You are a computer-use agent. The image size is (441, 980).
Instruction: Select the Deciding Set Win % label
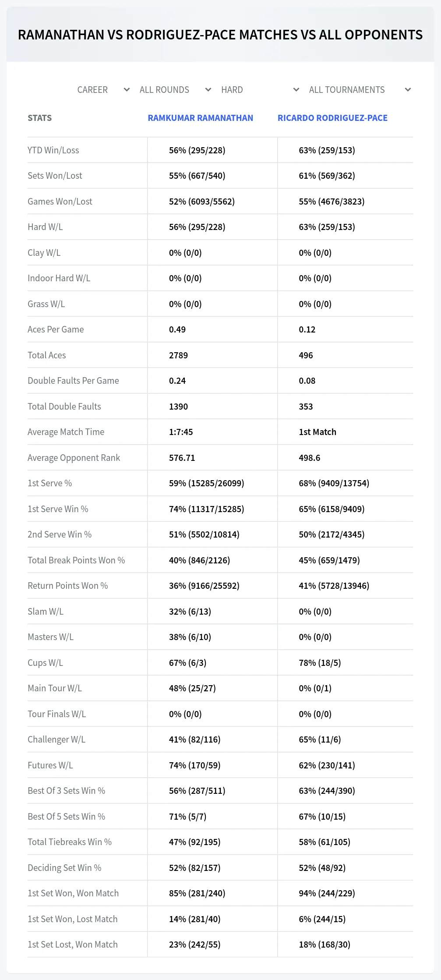pos(64,868)
